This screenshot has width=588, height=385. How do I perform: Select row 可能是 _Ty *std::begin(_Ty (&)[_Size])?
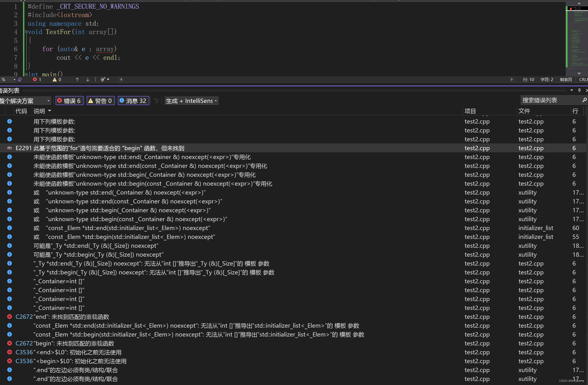(x=293, y=255)
